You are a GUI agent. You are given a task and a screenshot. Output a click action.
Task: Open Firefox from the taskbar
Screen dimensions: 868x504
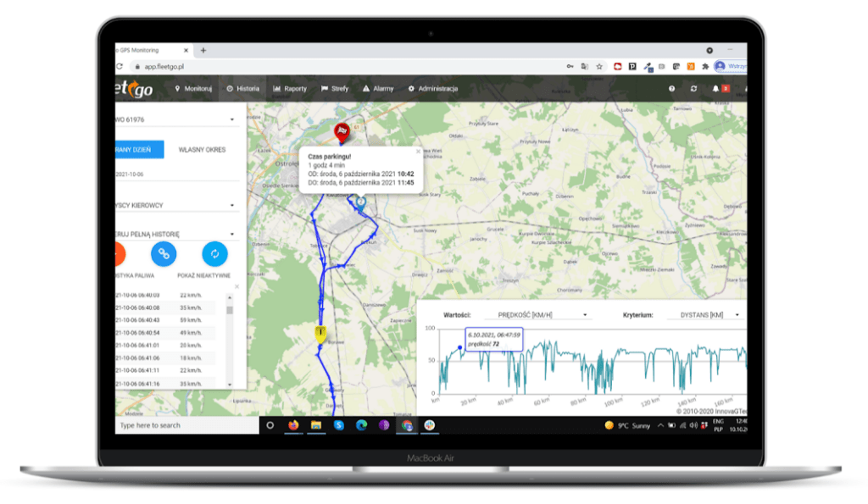coord(293,425)
